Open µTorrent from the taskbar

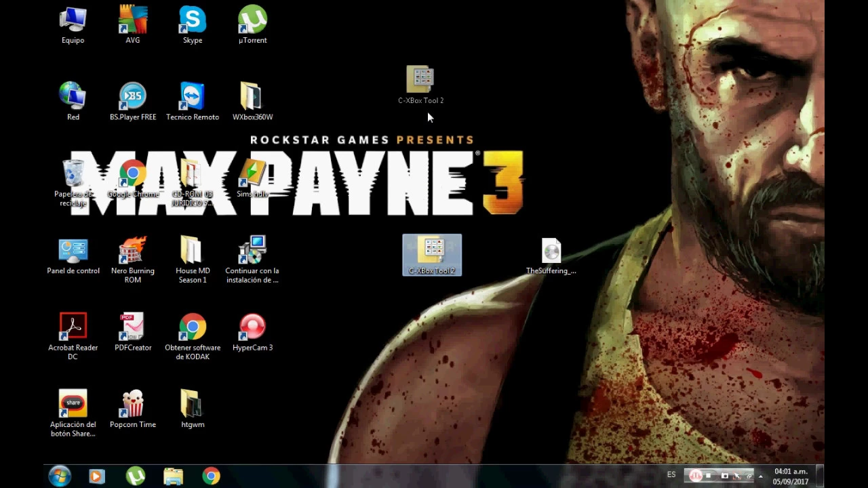tap(135, 476)
